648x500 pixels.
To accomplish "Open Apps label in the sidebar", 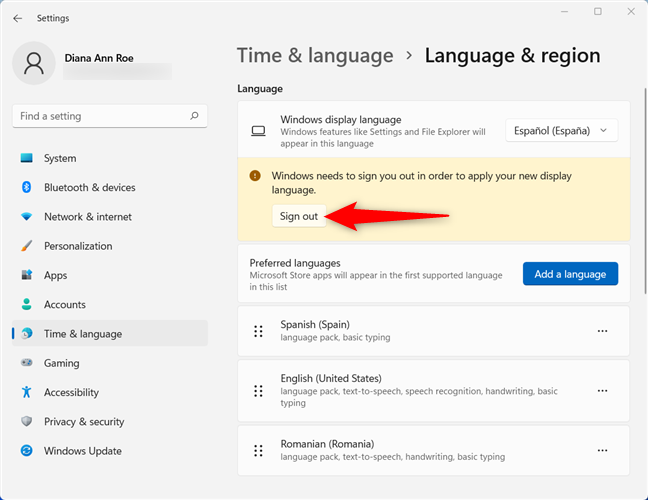I will 55,275.
